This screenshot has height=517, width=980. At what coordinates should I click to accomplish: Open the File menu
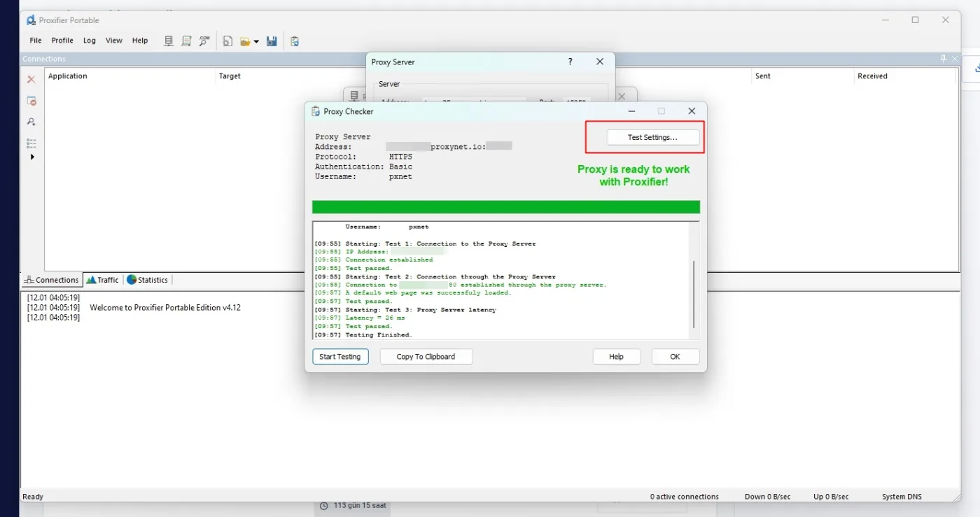tap(36, 41)
